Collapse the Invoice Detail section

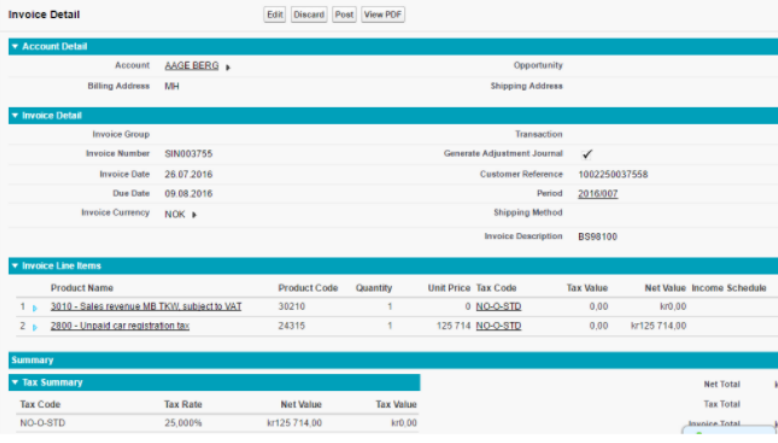pyautogui.click(x=15, y=116)
